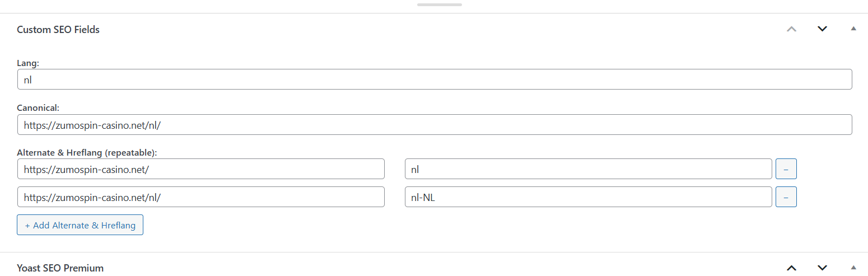Edit the first alternate URL field
This screenshot has width=868, height=276.
coord(200,169)
